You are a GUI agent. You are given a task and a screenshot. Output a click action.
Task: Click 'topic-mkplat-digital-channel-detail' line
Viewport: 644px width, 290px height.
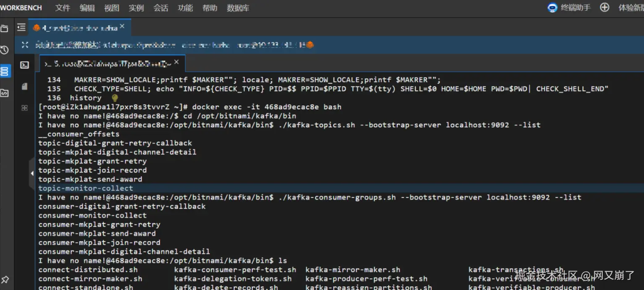point(117,152)
